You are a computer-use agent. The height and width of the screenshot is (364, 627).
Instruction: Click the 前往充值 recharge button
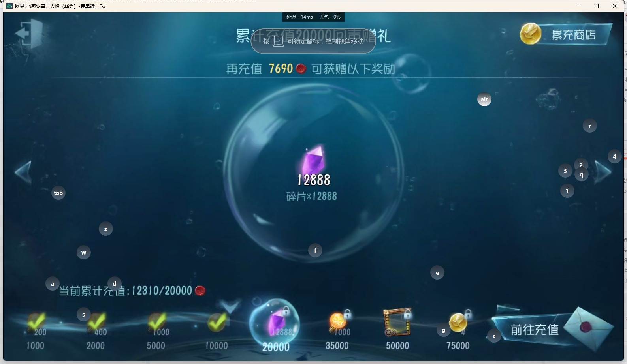click(x=535, y=329)
